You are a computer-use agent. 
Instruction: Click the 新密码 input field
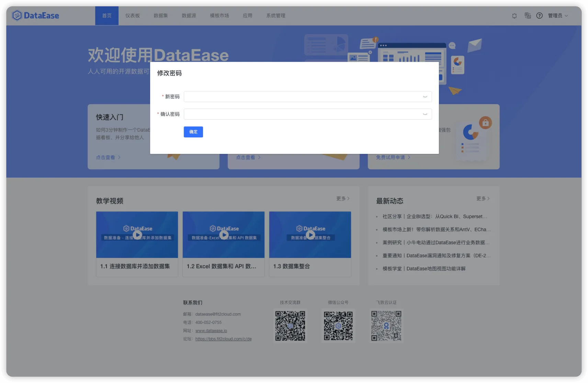(x=308, y=97)
